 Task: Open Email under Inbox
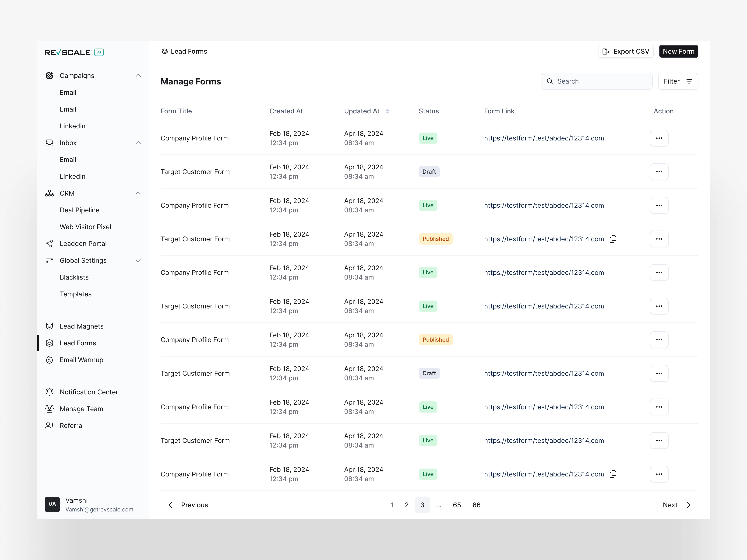tap(68, 160)
